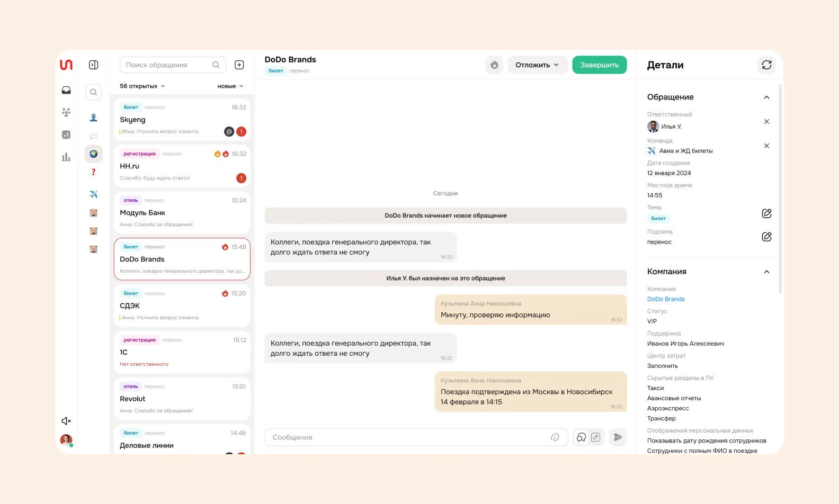Open the teams cluster icon in left rail

(x=66, y=112)
